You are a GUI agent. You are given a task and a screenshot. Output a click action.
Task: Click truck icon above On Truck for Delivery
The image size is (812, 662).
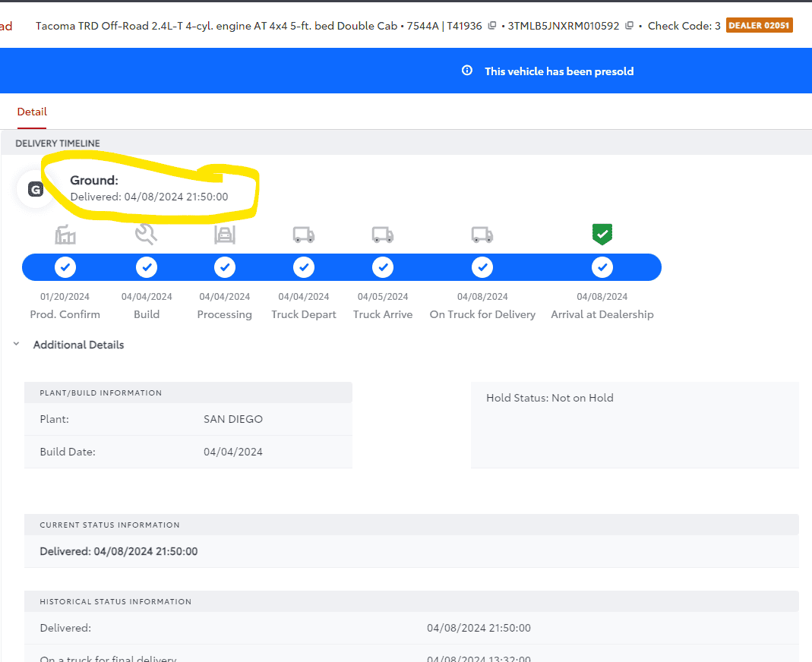[482, 235]
